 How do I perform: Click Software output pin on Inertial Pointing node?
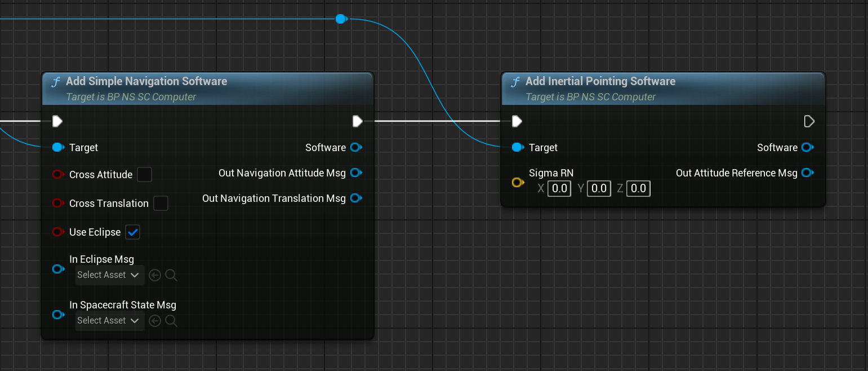(x=807, y=147)
